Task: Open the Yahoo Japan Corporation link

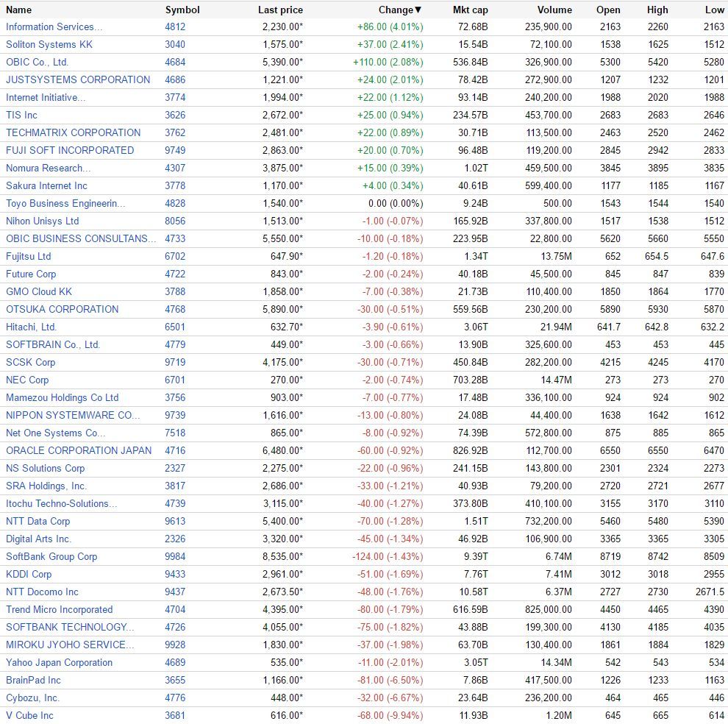Action: coord(59,663)
